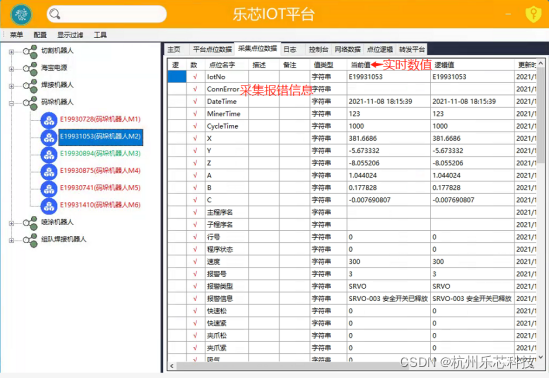The image size is (550, 378).
Task: Select tree device E19930741 (M5)
Action: (100, 188)
